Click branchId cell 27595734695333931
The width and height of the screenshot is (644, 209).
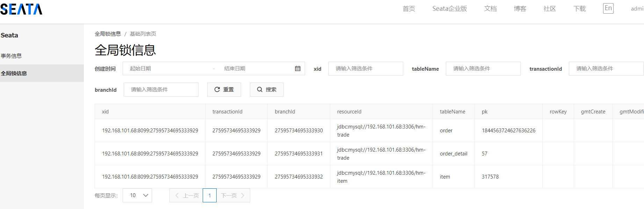tap(299, 154)
